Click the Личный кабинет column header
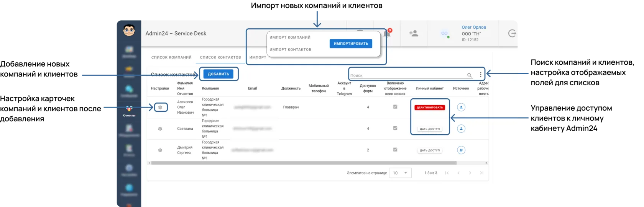 (x=430, y=88)
